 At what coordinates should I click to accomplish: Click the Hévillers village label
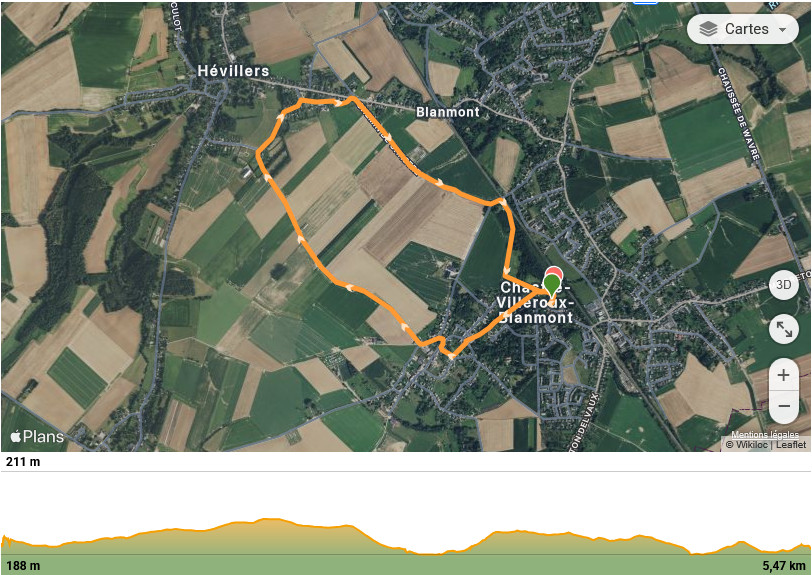click(233, 71)
